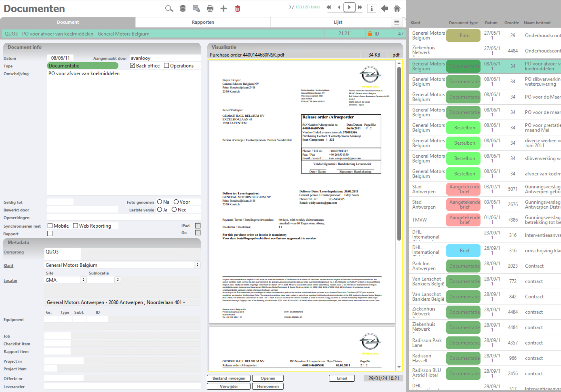The height and width of the screenshot is (392, 561).
Task: Select the yellow Foto type badge
Action: click(x=463, y=36)
